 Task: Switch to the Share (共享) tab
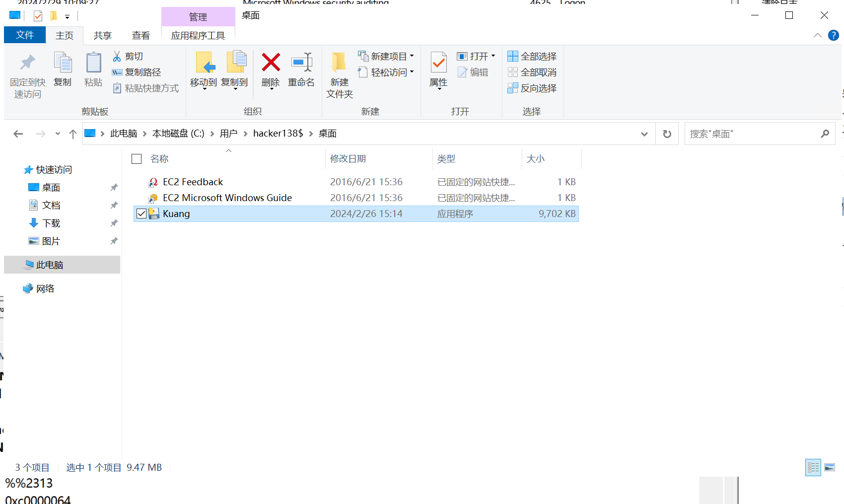pos(103,35)
